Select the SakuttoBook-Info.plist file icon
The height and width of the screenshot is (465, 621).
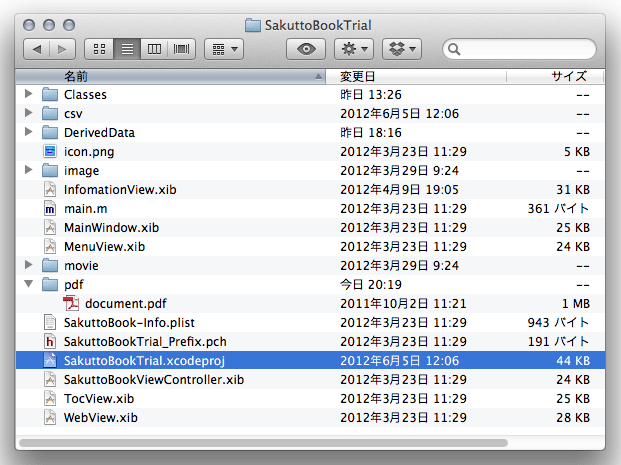[50, 322]
